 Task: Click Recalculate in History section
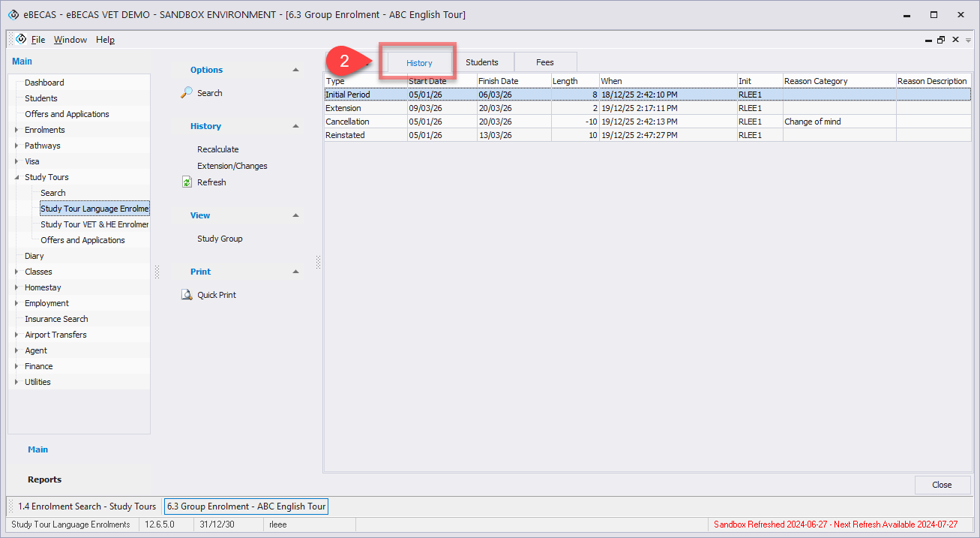217,149
